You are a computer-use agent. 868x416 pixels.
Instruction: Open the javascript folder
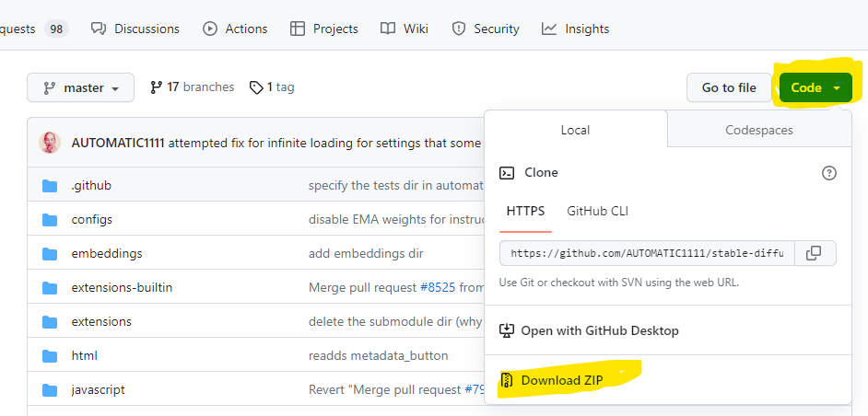(x=98, y=389)
